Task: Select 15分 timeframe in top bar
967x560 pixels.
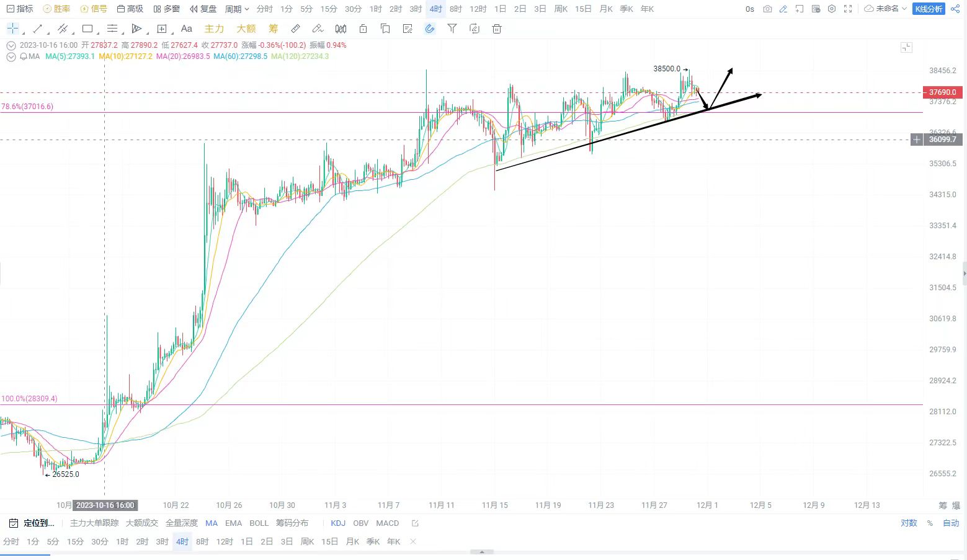Action: (329, 9)
